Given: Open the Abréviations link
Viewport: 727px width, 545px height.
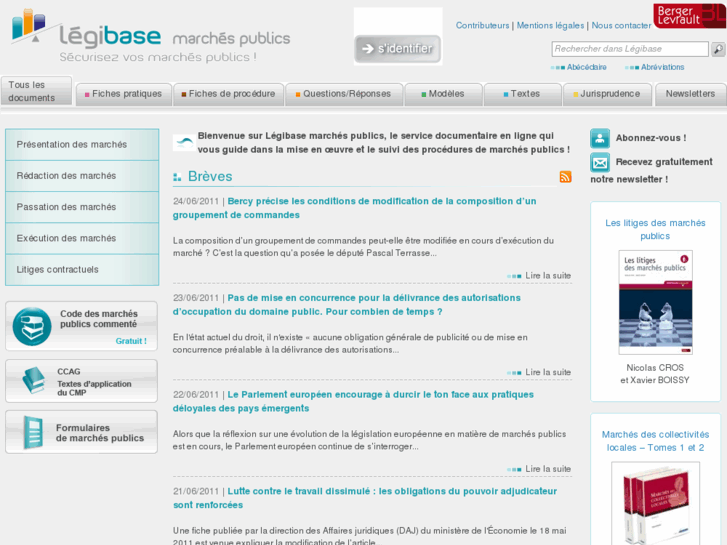Looking at the screenshot, I should (x=663, y=67).
